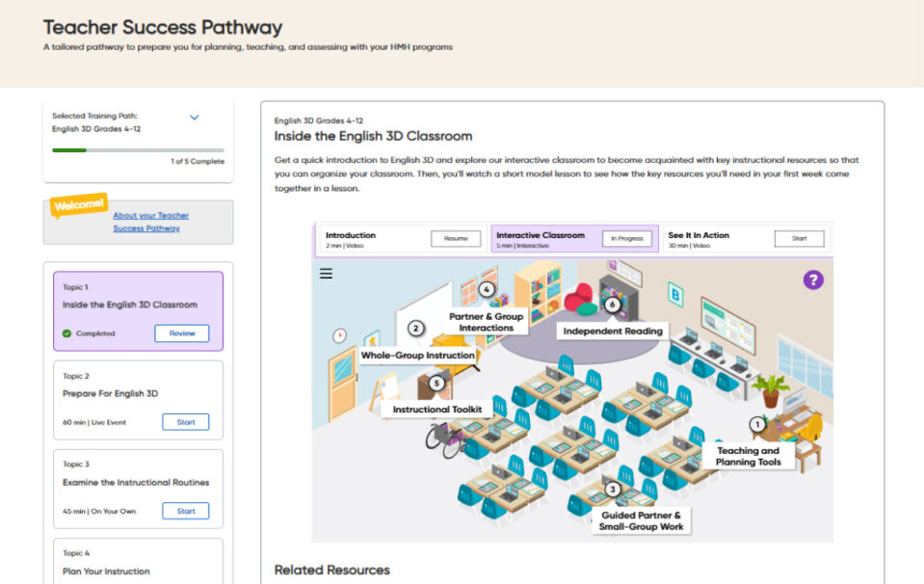Select hotspot number 3 on the student desks

coord(613,490)
